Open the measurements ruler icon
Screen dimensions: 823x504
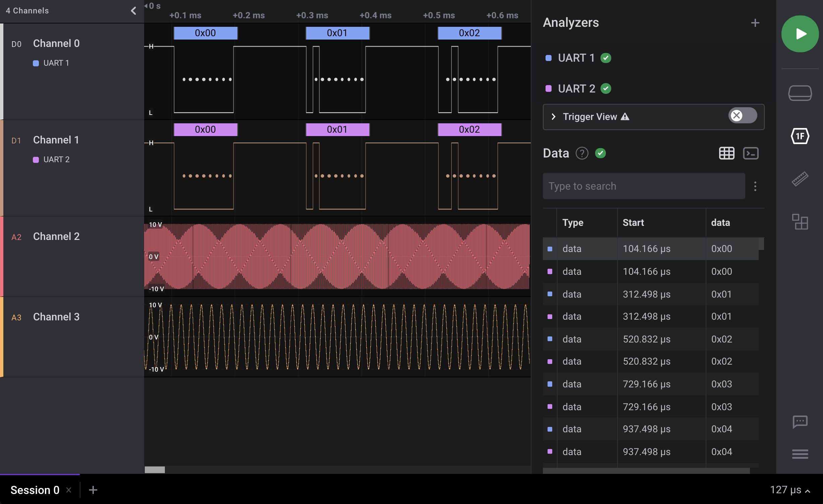[x=800, y=179]
